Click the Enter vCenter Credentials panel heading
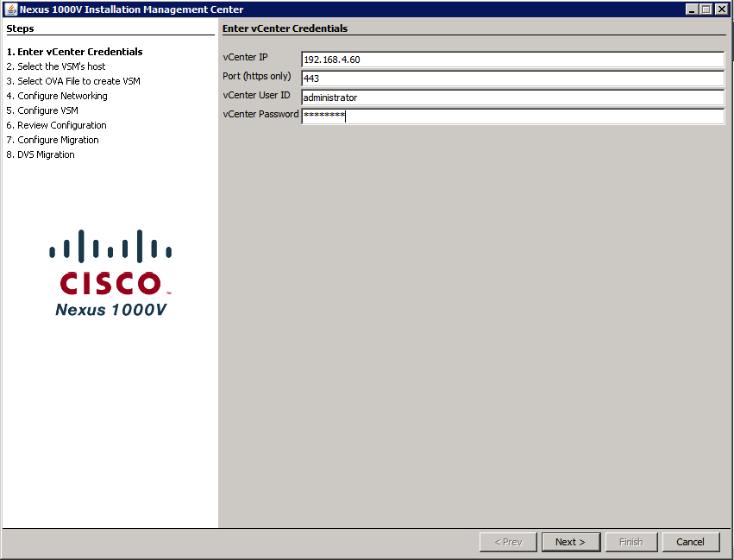This screenshot has width=734, height=560. pyautogui.click(x=285, y=28)
